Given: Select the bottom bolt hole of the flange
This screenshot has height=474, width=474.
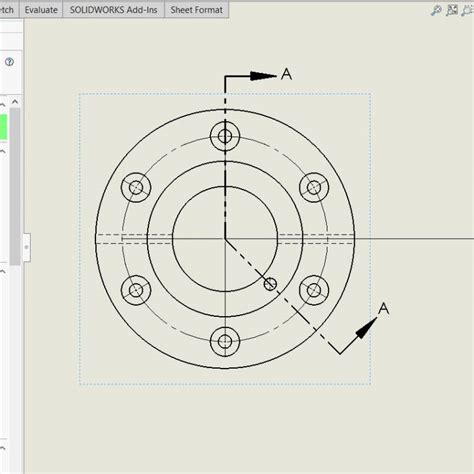Looking at the screenshot, I should 225,341.
